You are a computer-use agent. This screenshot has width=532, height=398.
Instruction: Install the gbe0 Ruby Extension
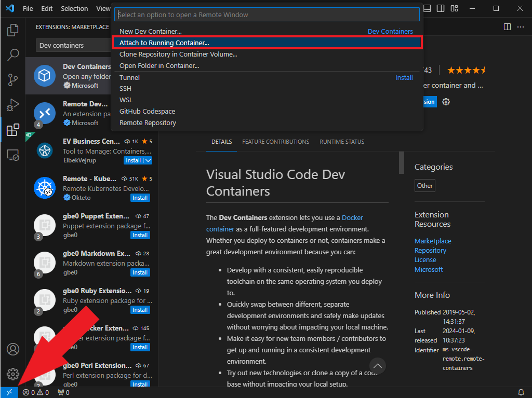click(140, 310)
